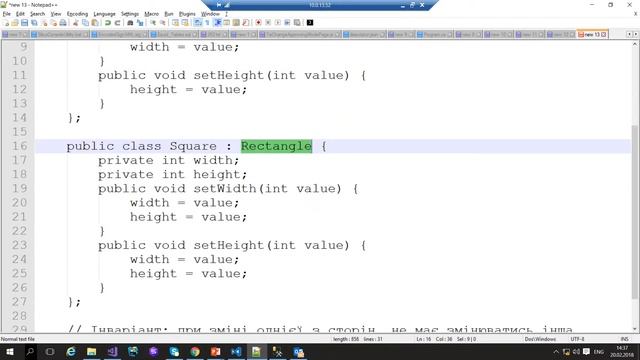
Task: Click the Replace toolbar icon
Action: pos(140,23)
